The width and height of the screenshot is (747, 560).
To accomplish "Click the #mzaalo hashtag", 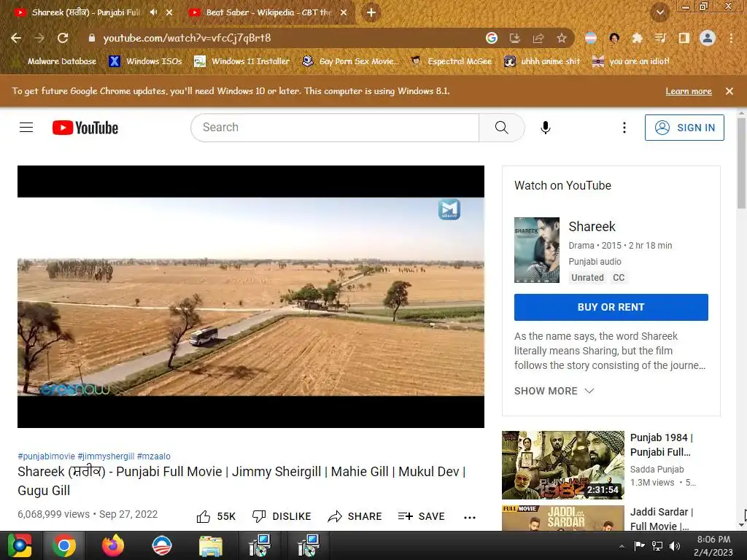I will click(153, 456).
